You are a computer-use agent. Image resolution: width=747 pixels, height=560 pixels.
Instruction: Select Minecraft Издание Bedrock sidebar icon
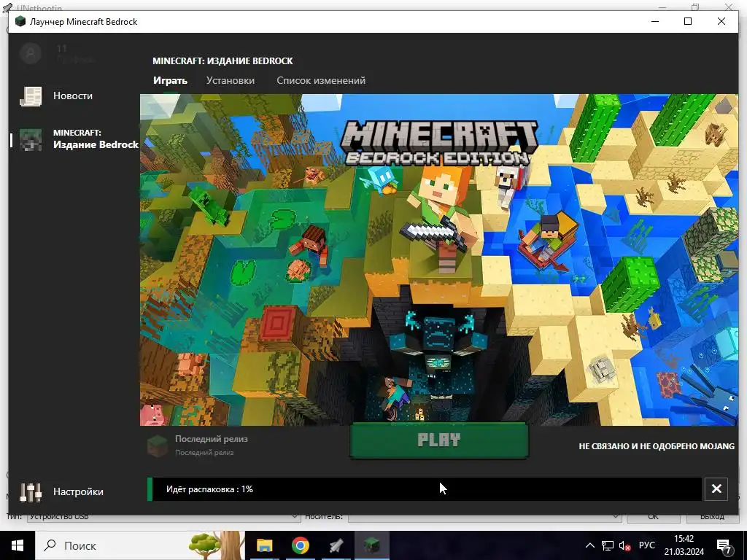point(31,140)
